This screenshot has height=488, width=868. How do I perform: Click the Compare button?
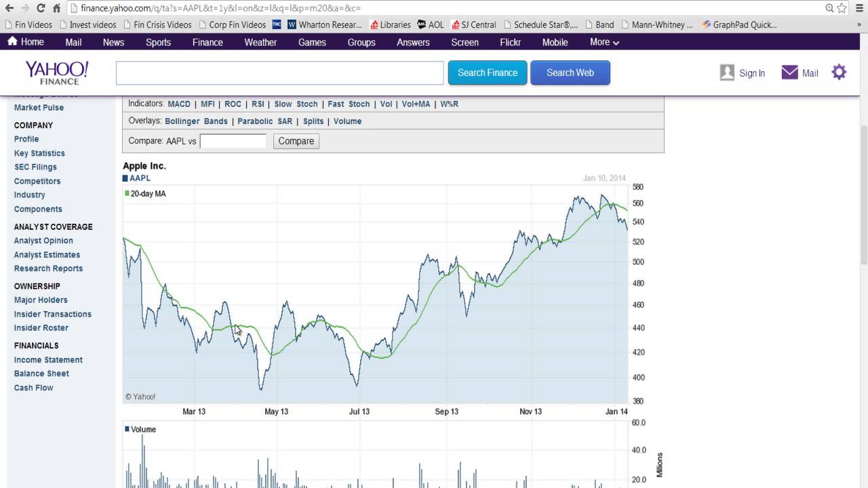296,141
